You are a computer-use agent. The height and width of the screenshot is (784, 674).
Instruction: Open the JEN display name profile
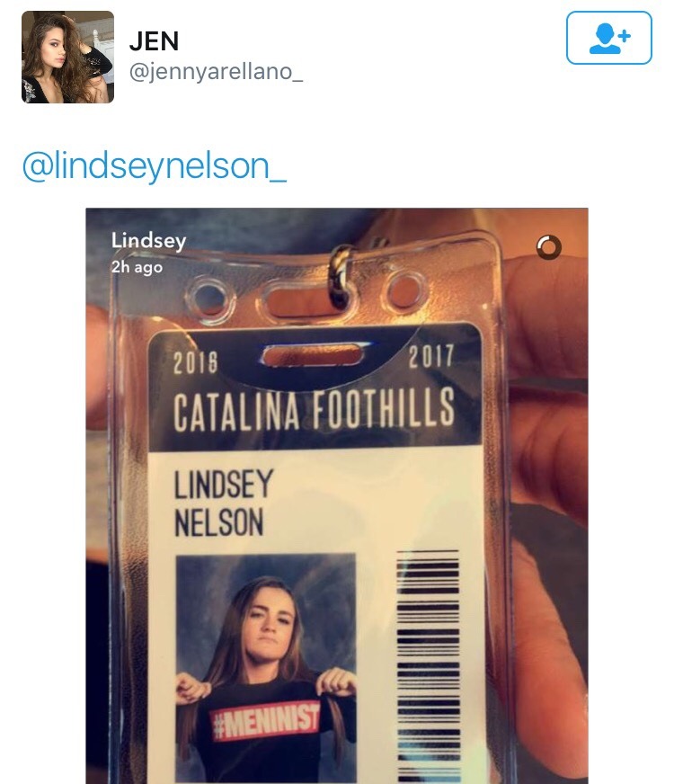point(154,41)
